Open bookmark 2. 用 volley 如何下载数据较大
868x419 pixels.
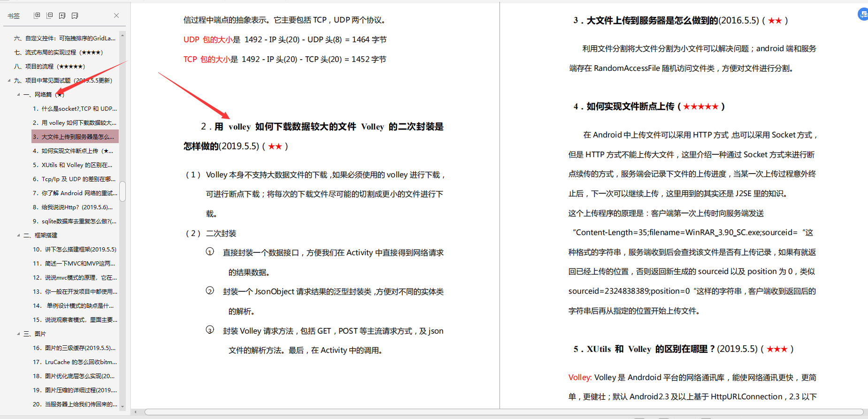click(75, 122)
